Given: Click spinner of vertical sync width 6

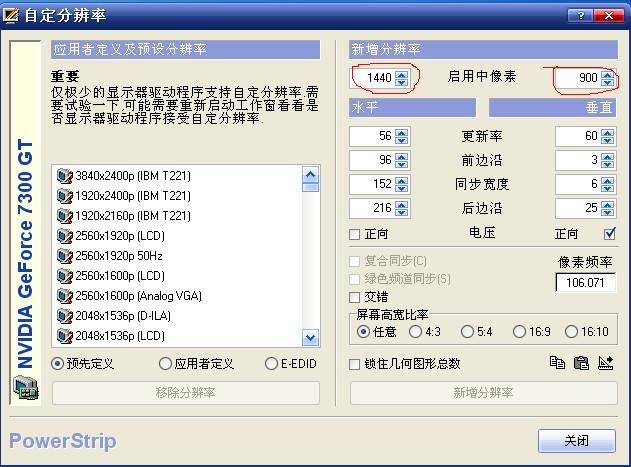Looking at the screenshot, I should (x=608, y=184).
